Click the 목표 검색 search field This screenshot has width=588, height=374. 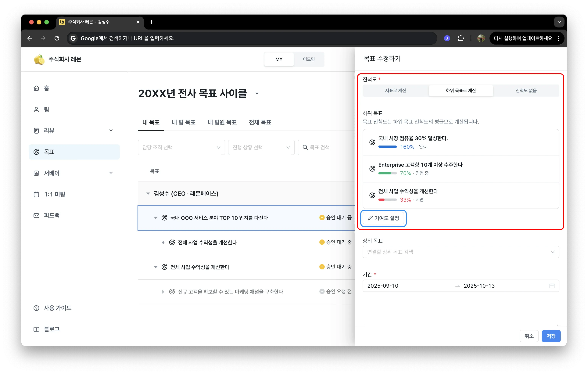pos(326,147)
